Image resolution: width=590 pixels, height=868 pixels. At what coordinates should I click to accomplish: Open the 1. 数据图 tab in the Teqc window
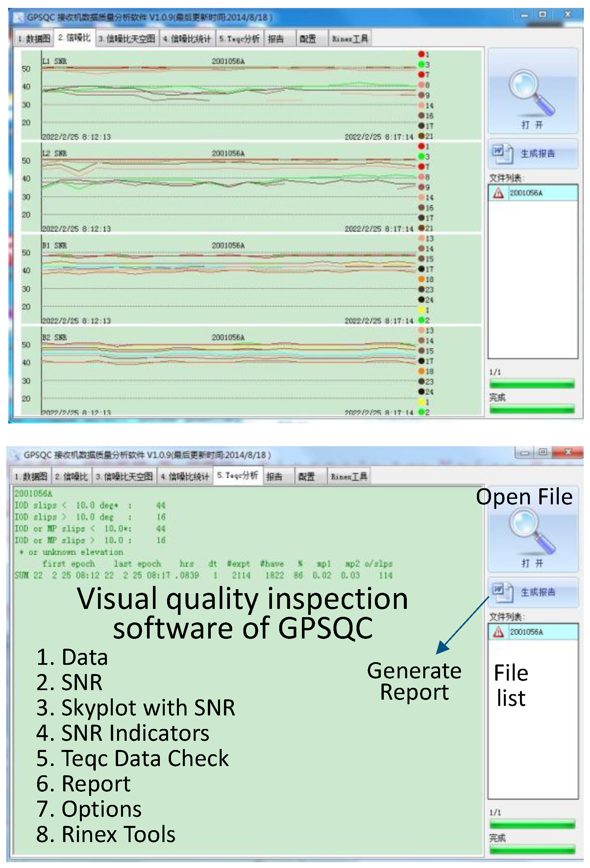(31, 477)
